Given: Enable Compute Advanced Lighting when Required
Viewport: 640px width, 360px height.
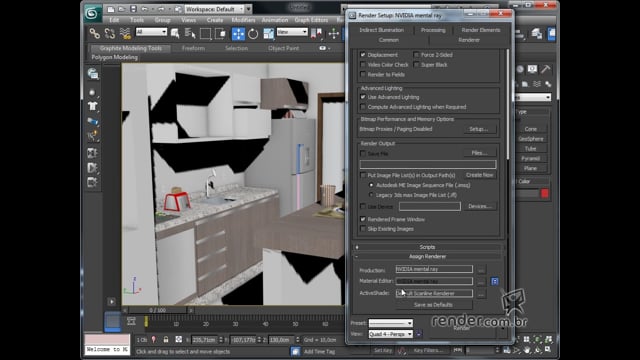Looking at the screenshot, I should [x=362, y=107].
